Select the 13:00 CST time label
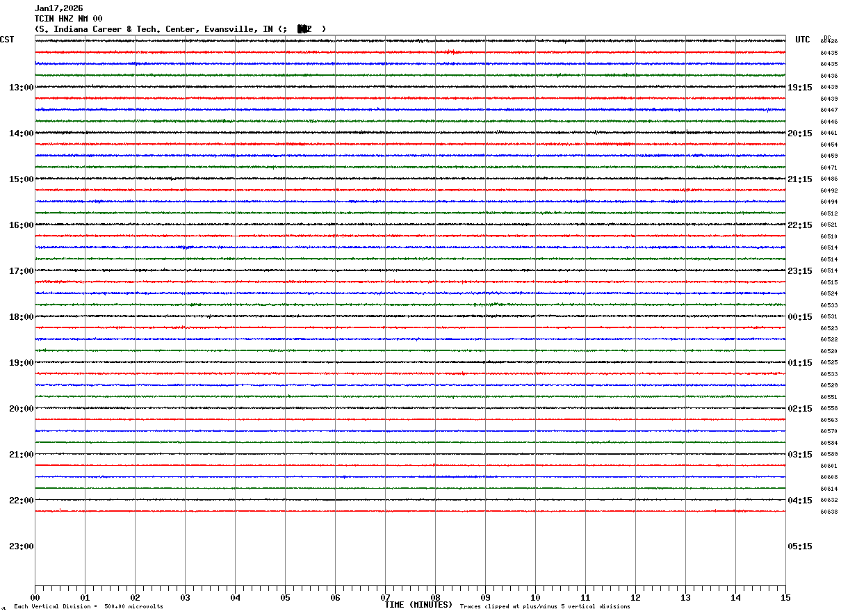The height and width of the screenshot is (616, 841). [x=21, y=88]
